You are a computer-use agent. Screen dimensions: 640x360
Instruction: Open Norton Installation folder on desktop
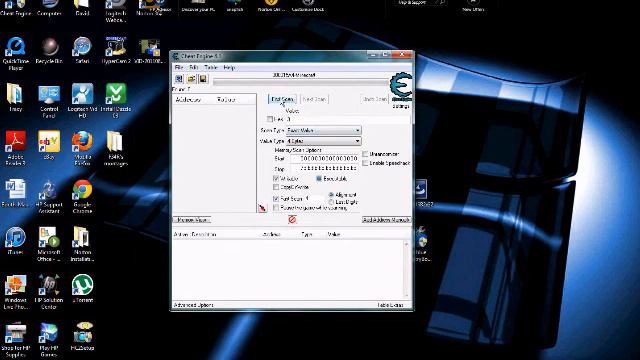[x=82, y=244]
